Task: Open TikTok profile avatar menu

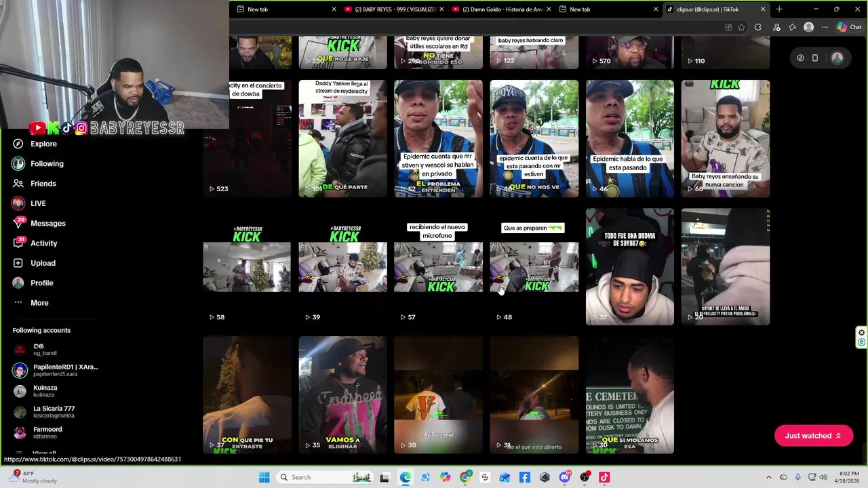Action: (x=837, y=58)
